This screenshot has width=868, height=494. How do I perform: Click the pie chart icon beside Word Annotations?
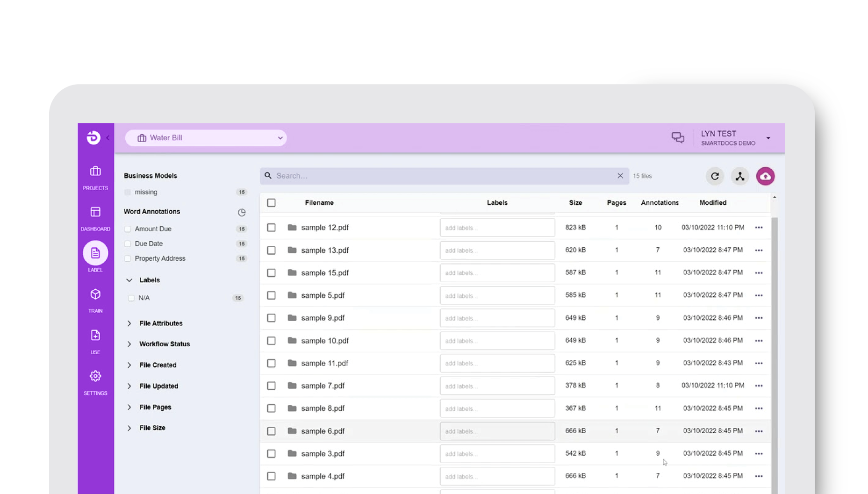(242, 212)
